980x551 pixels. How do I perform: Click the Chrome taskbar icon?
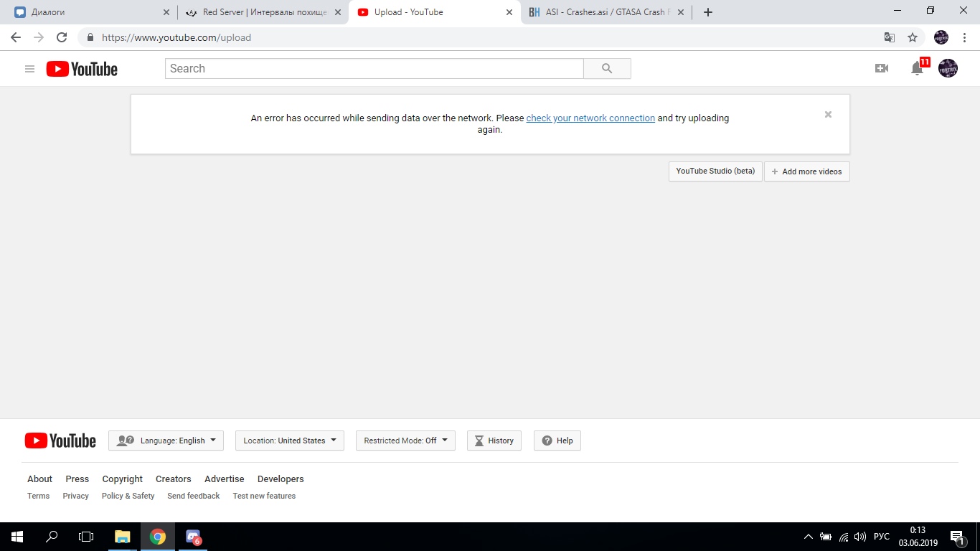158,537
